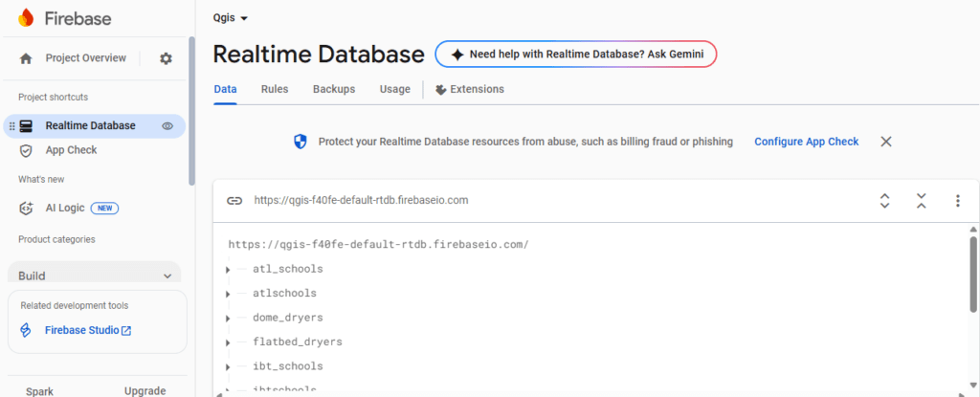The image size is (980, 397).
Task: Click Configure App Check link
Action: [806, 142]
